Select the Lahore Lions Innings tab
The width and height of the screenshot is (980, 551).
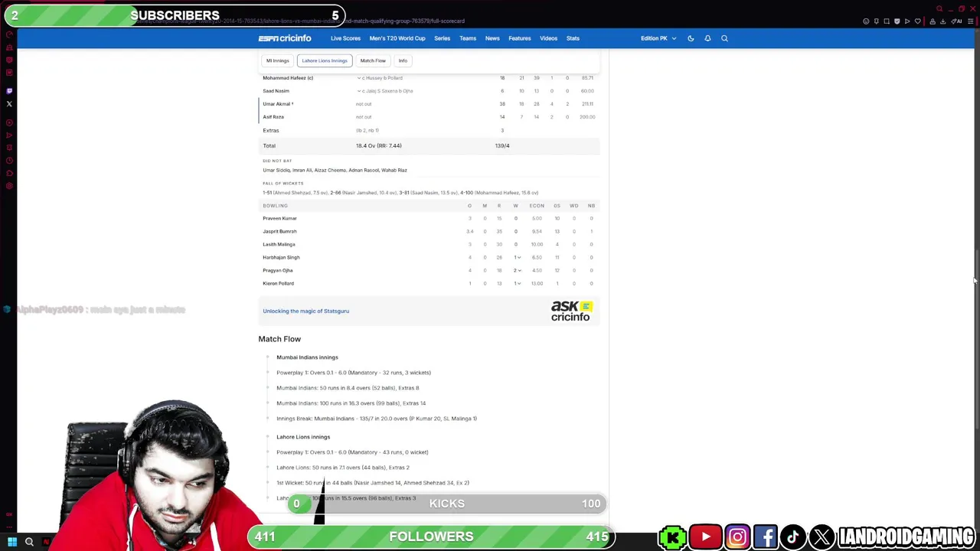[325, 60]
